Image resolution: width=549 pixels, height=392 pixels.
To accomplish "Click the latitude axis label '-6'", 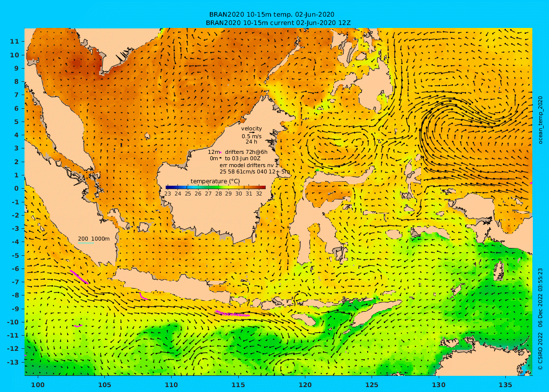I will [15, 269].
